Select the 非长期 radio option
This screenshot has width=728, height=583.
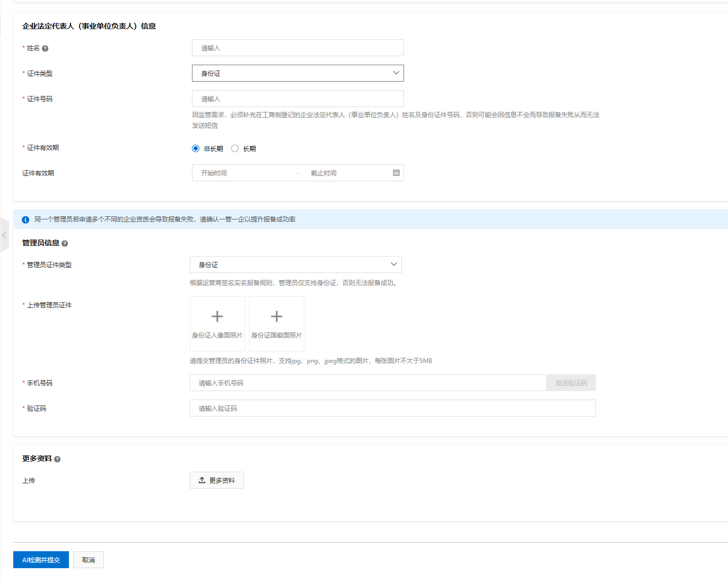click(x=196, y=148)
